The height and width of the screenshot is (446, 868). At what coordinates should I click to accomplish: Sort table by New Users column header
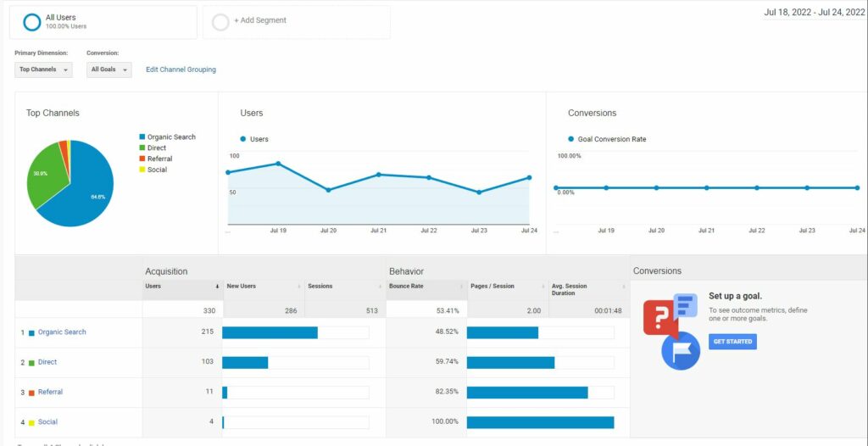242,287
